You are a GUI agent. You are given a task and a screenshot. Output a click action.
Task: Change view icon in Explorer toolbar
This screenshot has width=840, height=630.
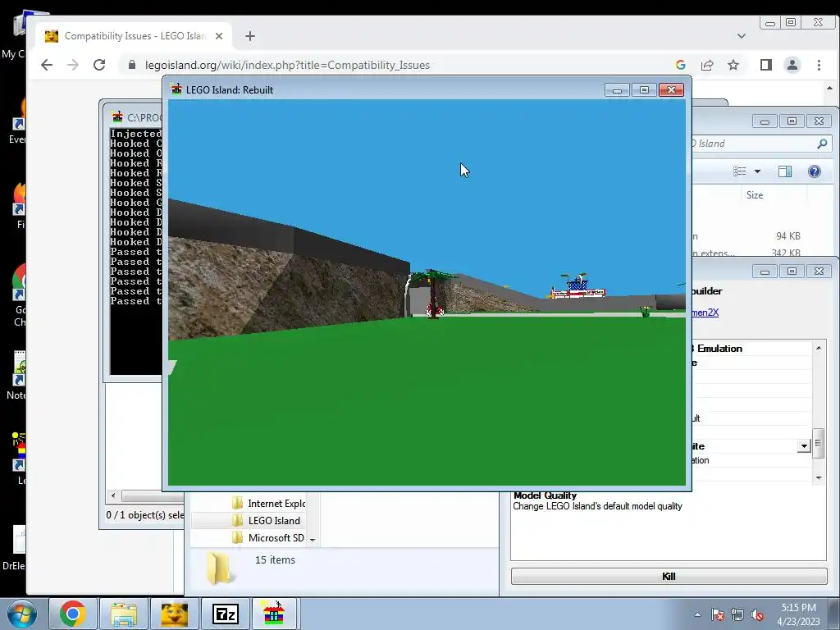(740, 171)
